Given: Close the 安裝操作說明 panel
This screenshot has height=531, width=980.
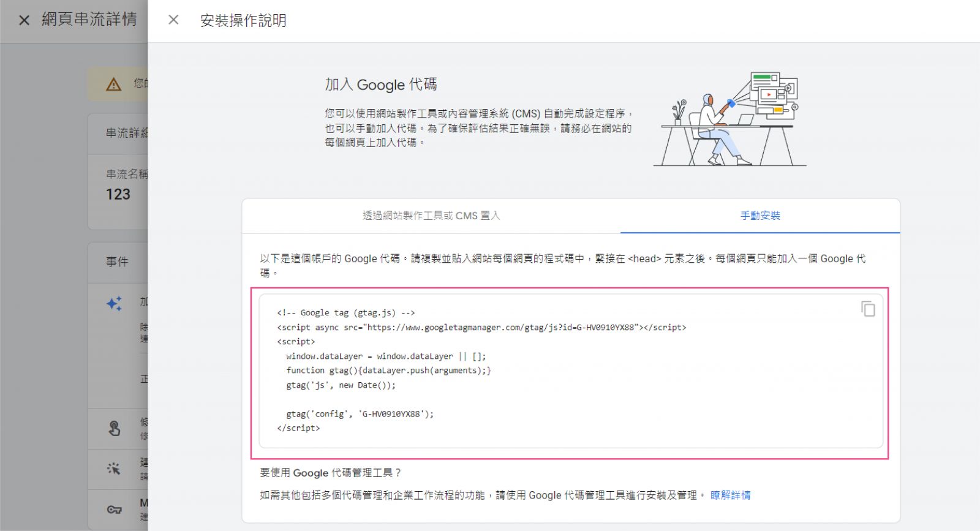Looking at the screenshot, I should tap(173, 20).
